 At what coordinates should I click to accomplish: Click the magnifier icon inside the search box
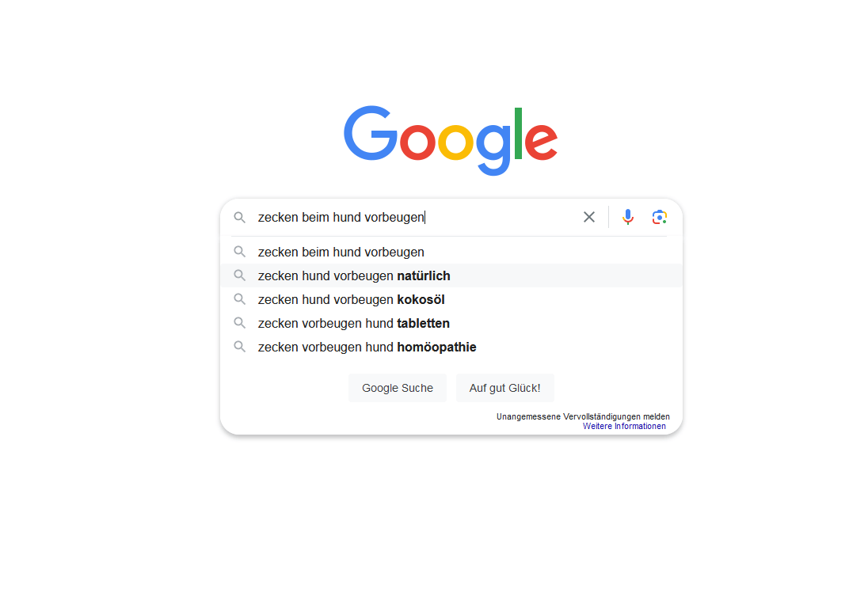[x=240, y=217]
